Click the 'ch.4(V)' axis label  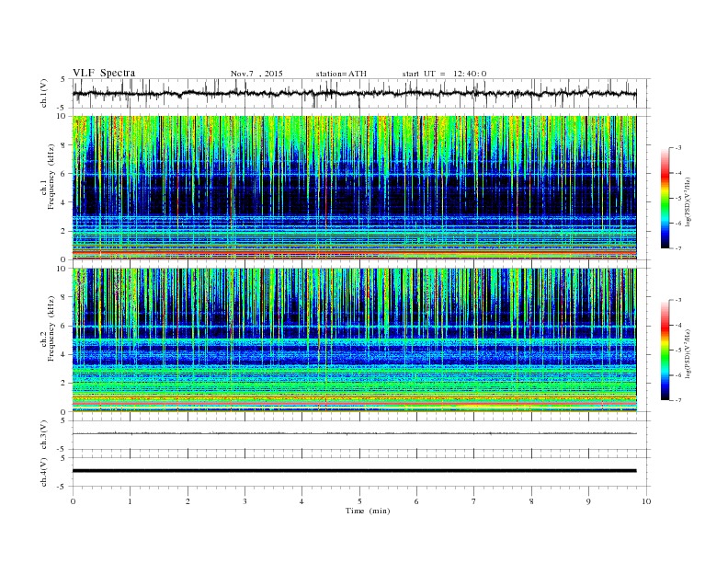click(x=44, y=472)
